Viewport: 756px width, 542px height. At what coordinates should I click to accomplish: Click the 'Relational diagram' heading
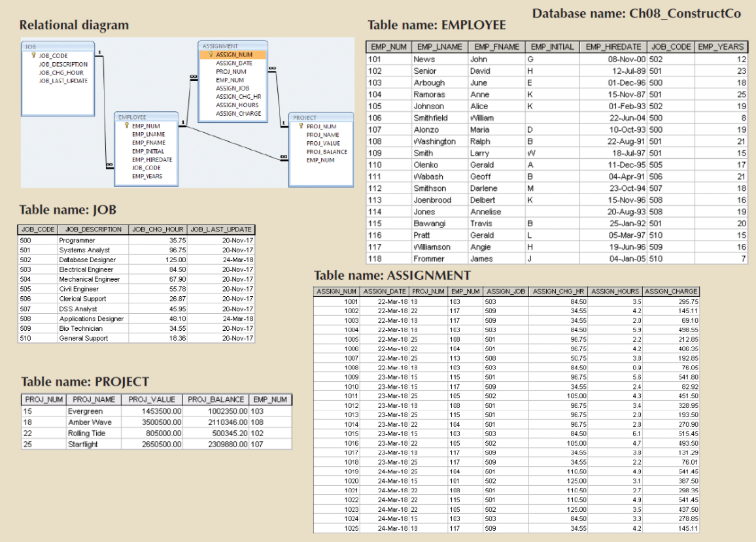(x=74, y=25)
